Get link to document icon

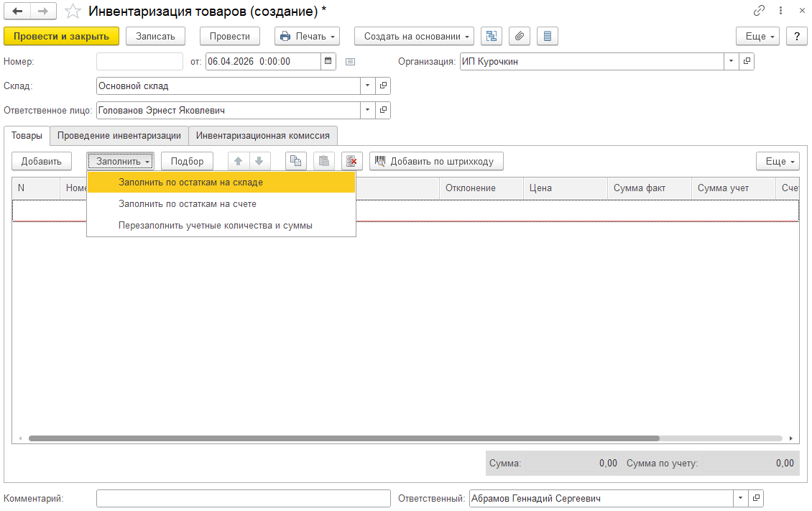pyautogui.click(x=759, y=11)
